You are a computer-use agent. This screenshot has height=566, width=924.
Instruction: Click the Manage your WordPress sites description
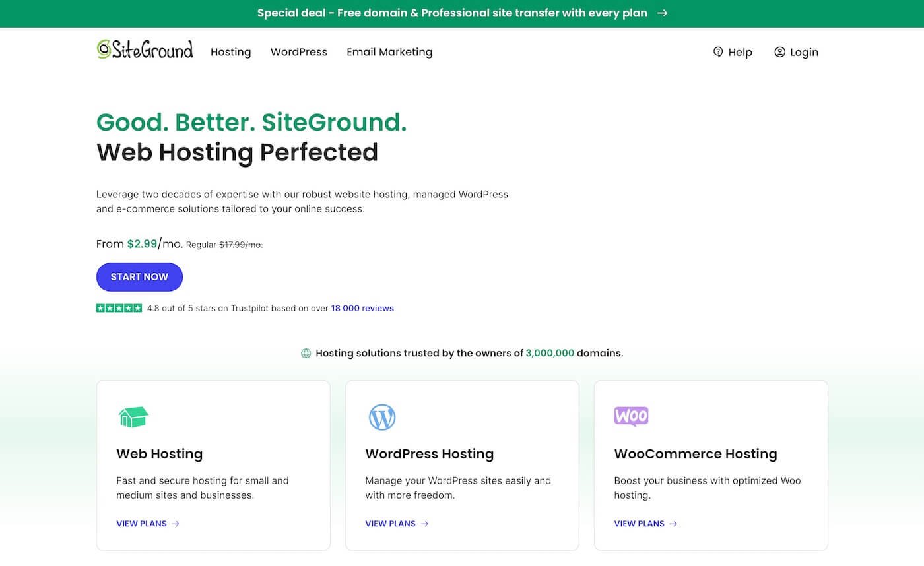[458, 487]
